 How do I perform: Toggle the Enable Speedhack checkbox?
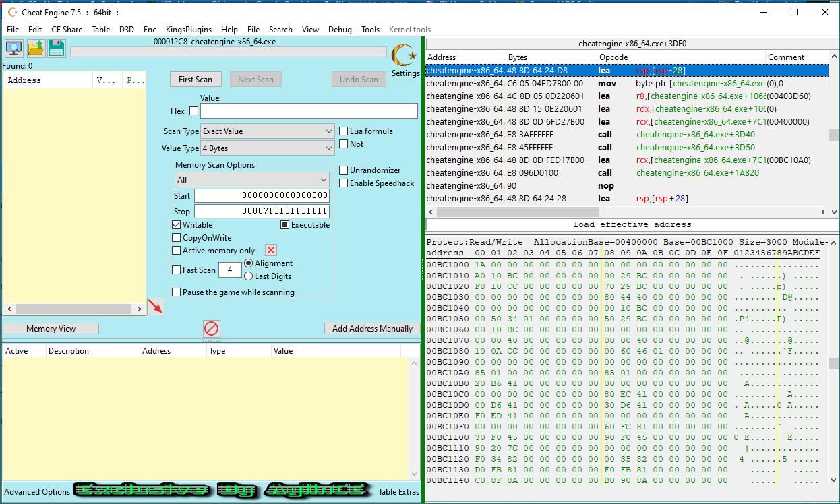tap(344, 183)
